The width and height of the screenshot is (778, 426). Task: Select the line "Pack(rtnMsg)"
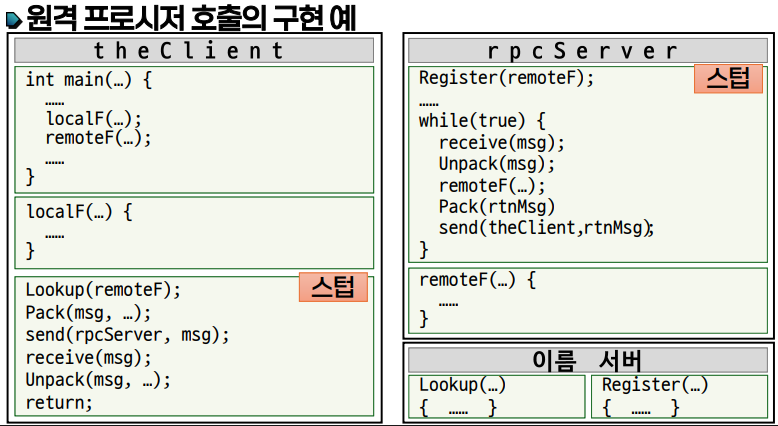click(x=497, y=207)
